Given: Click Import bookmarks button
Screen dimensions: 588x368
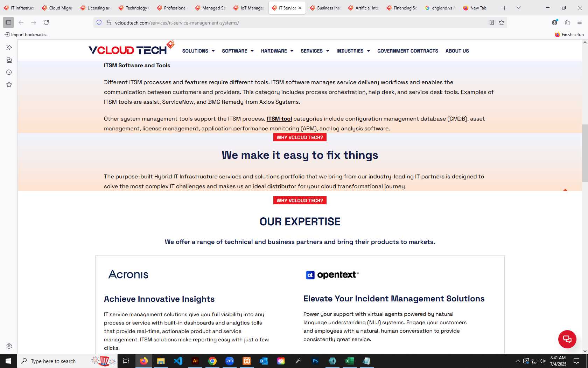Looking at the screenshot, I should pos(27,34).
